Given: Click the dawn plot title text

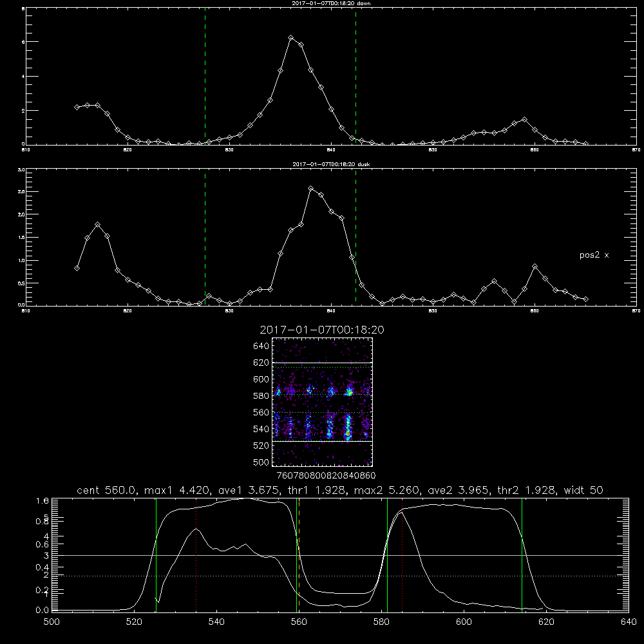Looking at the screenshot, I should point(331,3).
